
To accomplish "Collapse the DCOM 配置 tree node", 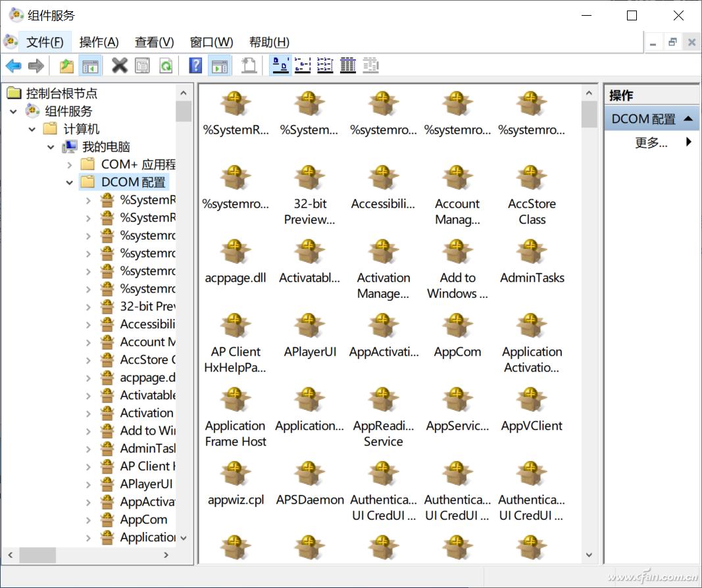I will click(70, 182).
